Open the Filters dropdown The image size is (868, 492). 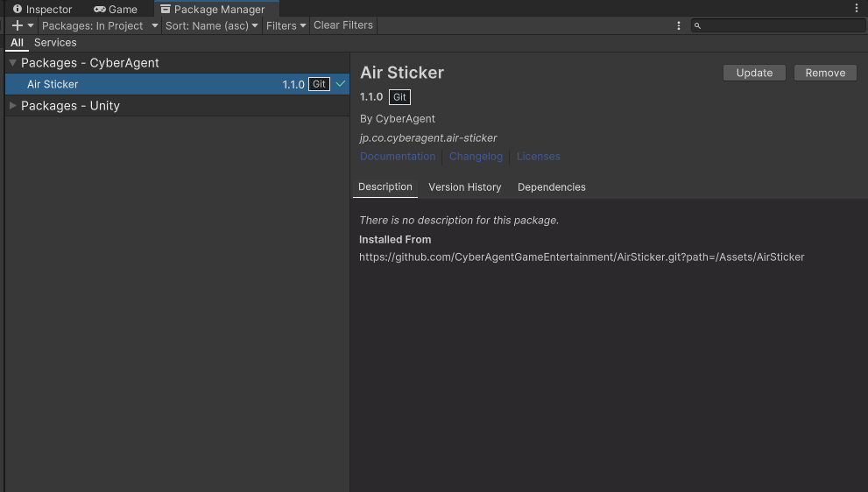pos(286,25)
